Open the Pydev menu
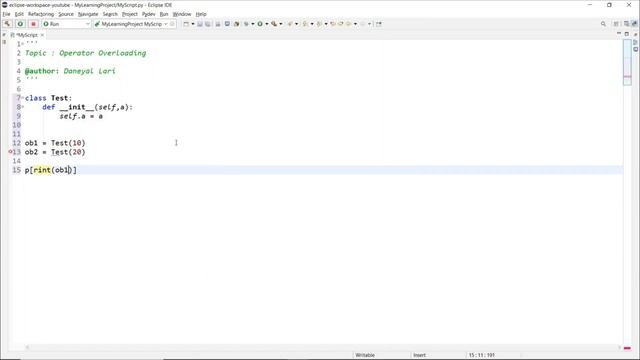640x360 pixels. pyautogui.click(x=149, y=14)
